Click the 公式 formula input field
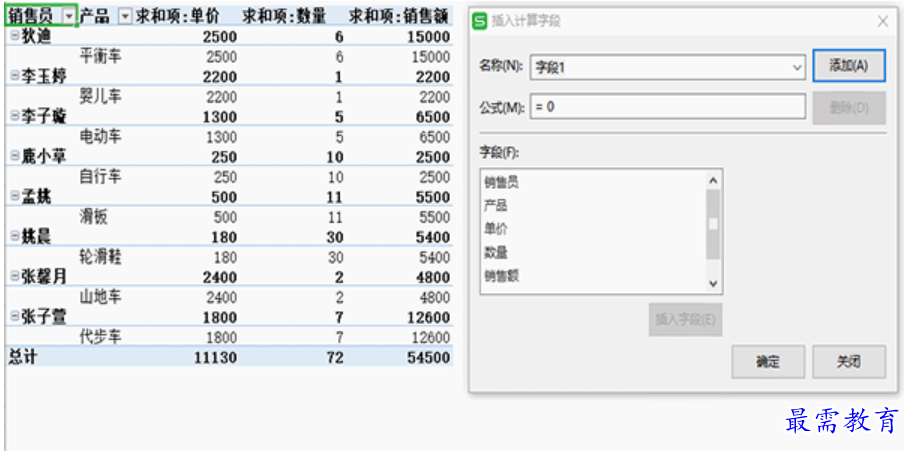 [x=668, y=107]
